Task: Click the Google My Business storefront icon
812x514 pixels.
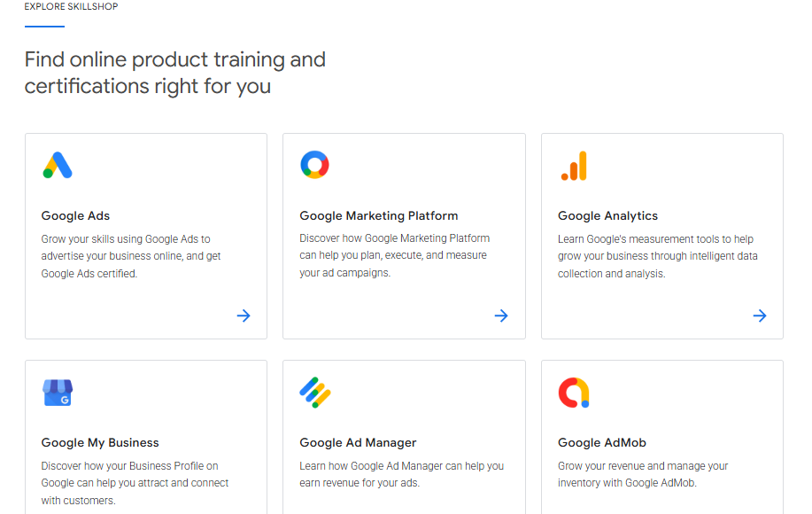Action: [x=58, y=392]
